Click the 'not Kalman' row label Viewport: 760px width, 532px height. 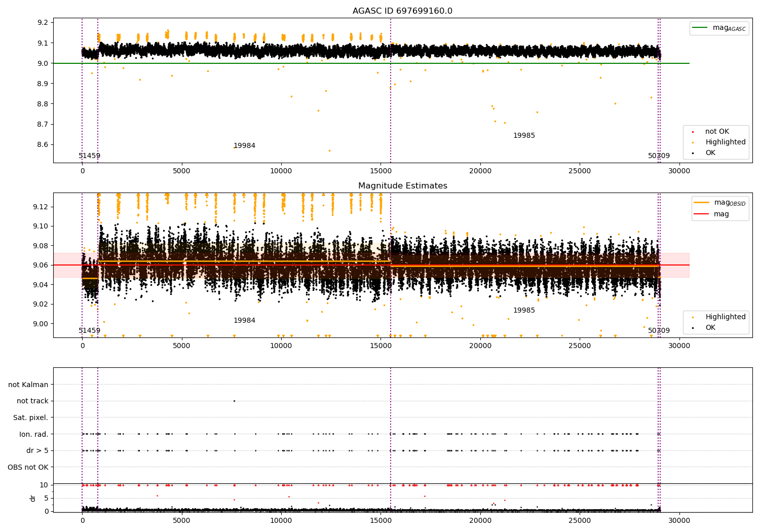pos(28,385)
